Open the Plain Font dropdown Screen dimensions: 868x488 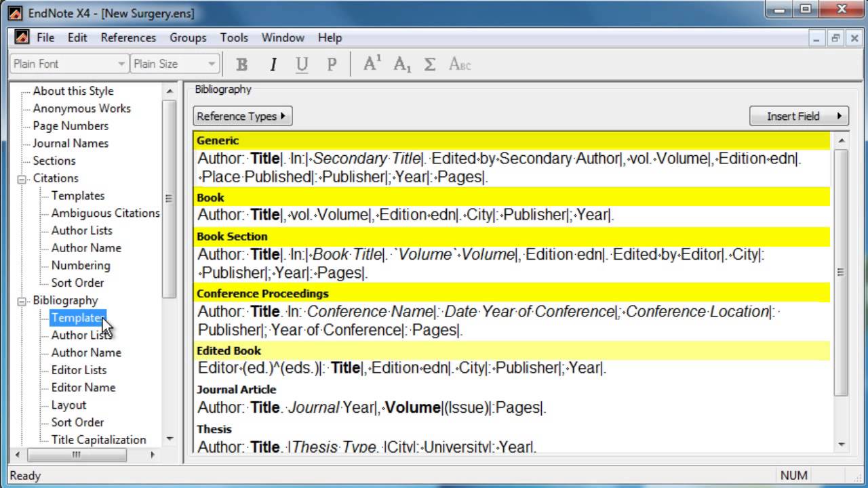[121, 64]
